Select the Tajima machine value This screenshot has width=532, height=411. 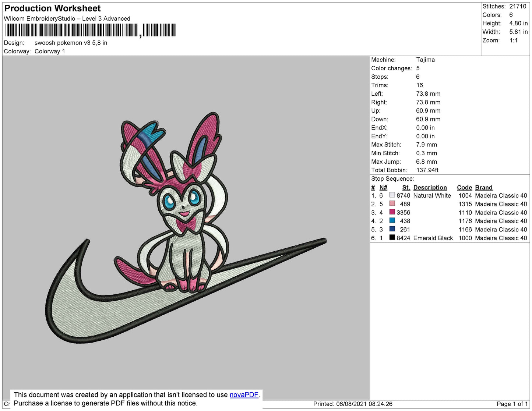(x=425, y=60)
